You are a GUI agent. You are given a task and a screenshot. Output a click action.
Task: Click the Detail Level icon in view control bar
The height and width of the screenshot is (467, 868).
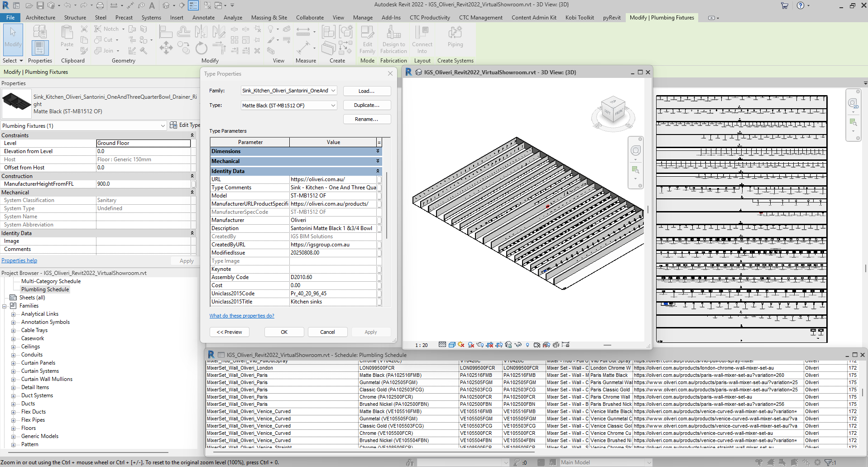[x=442, y=345]
